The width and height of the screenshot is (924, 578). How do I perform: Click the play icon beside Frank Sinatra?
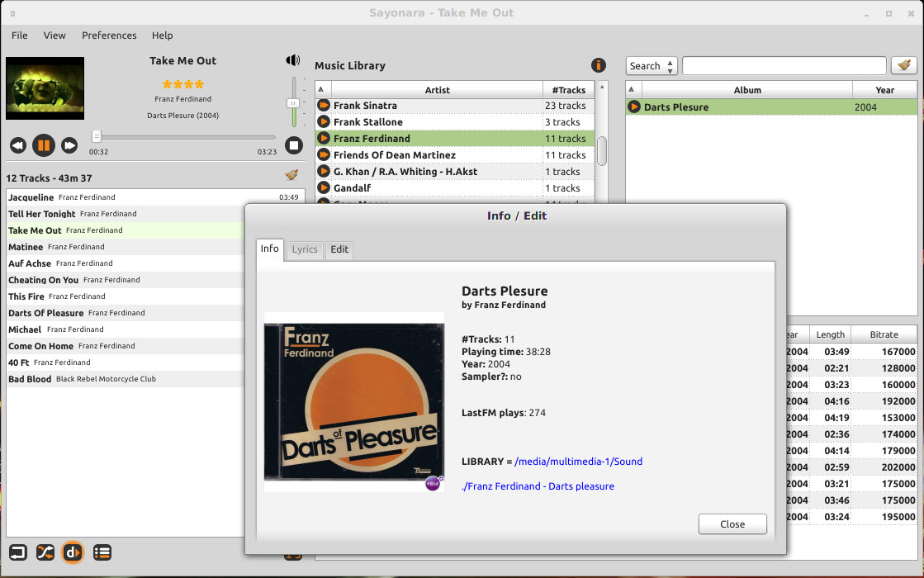[x=324, y=106]
